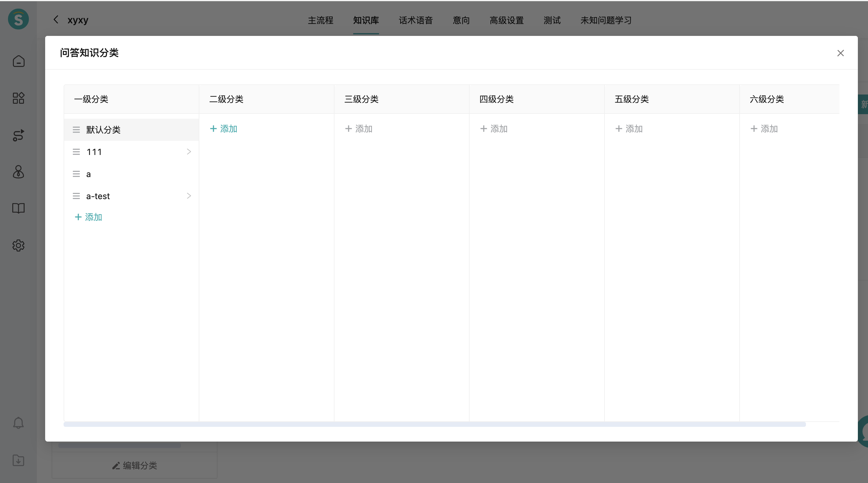Screen dimensions: 868x483
Task: Click the green S logo icon
Action: (18, 19)
